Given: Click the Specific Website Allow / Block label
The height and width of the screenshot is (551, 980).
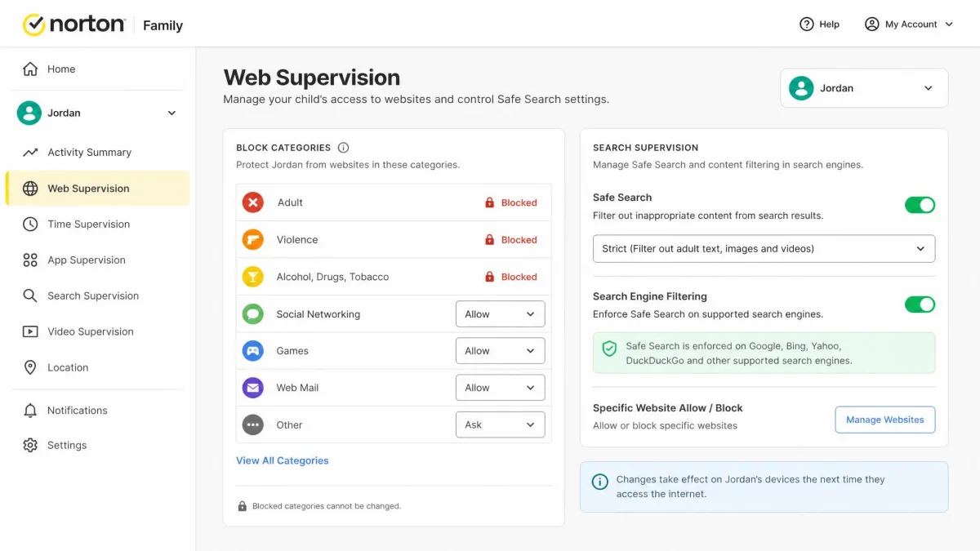Looking at the screenshot, I should click(667, 408).
